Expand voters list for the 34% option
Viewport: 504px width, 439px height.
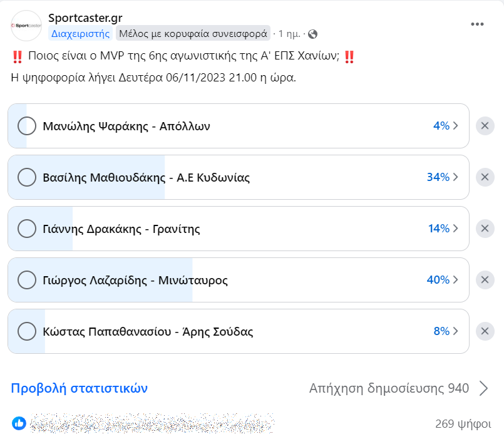pos(443,177)
